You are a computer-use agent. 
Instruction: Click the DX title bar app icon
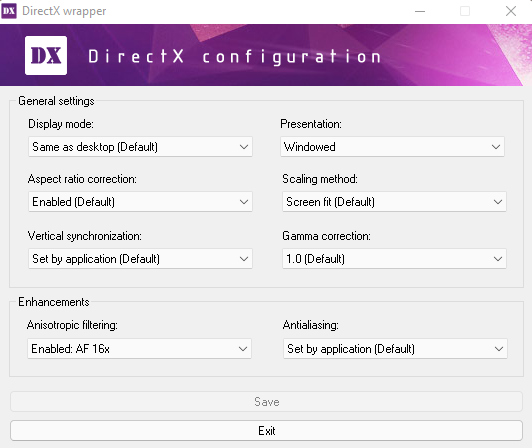pyautogui.click(x=9, y=11)
